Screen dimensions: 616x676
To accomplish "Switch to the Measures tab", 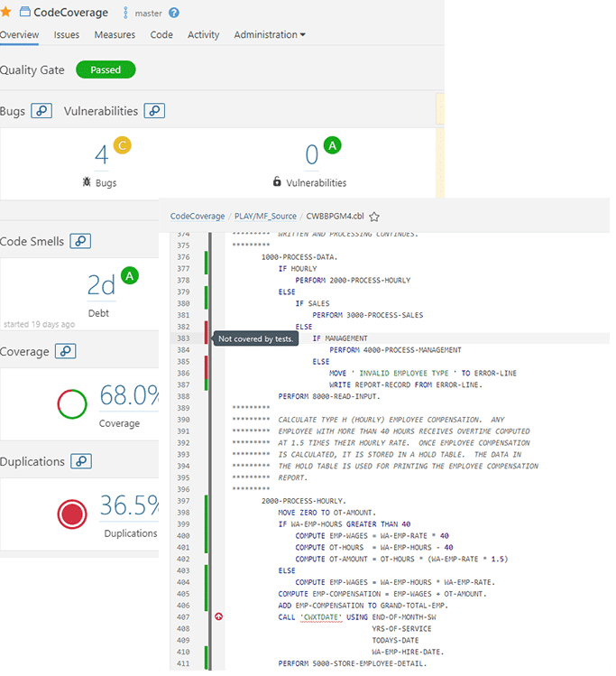I will [115, 35].
